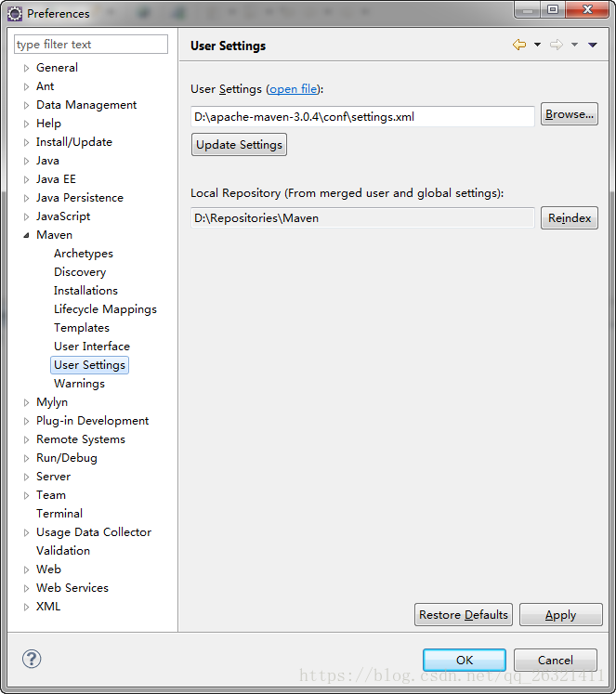616x694 pixels.
Task: Click the Reindex button
Action: [570, 217]
